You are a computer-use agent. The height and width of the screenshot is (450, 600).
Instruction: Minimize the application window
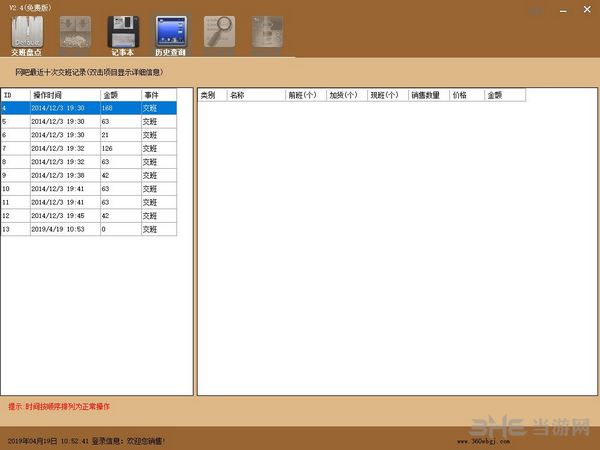point(563,8)
